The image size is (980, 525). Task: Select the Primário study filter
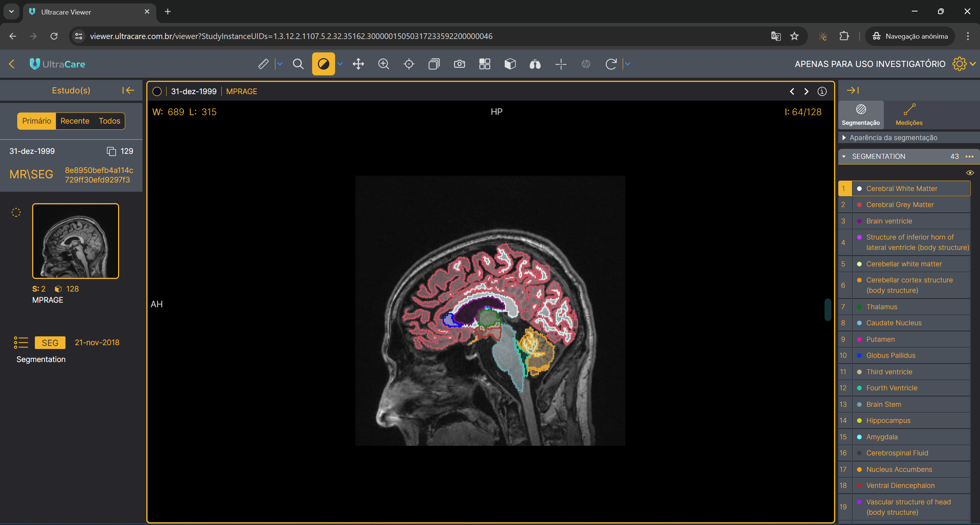click(x=36, y=121)
